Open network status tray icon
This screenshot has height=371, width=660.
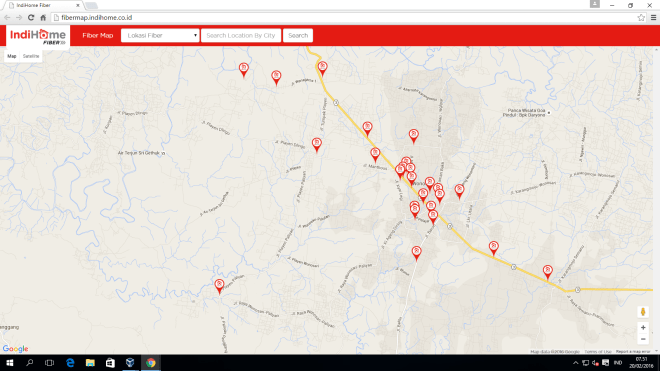[585, 363]
